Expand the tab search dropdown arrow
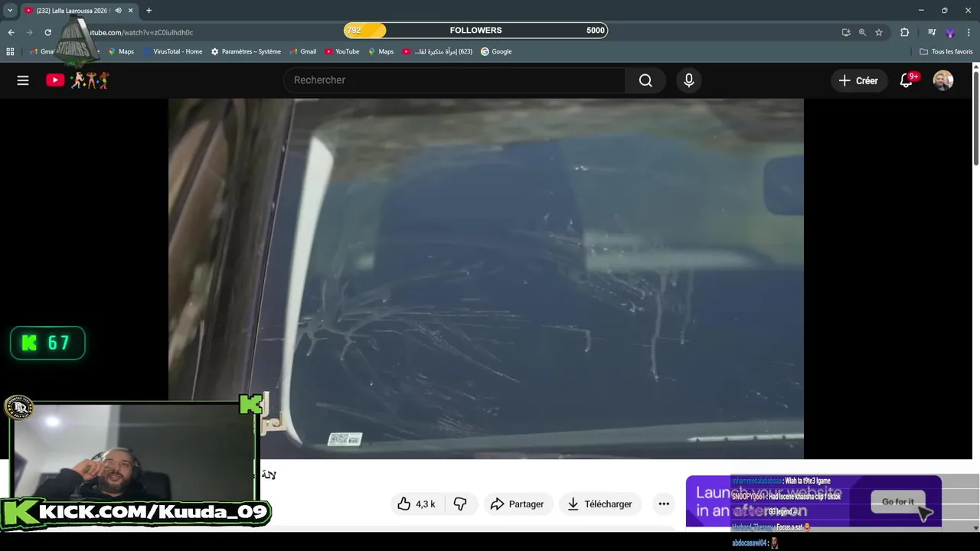The image size is (980, 551). pyautogui.click(x=10, y=11)
